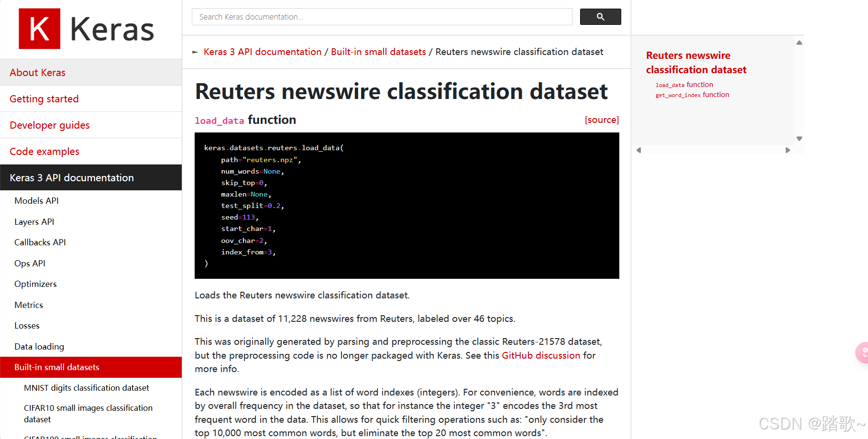
Task: Select the Built-in small datasets sidebar item
Action: click(91, 367)
